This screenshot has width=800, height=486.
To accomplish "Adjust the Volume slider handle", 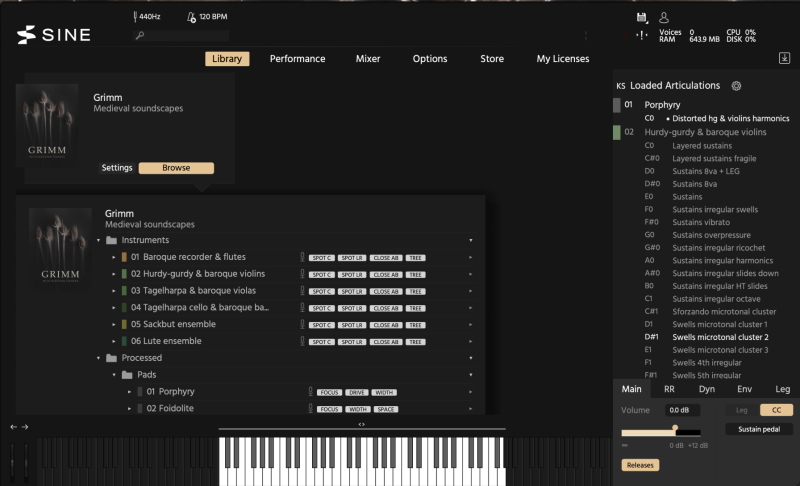I will 675,429.
